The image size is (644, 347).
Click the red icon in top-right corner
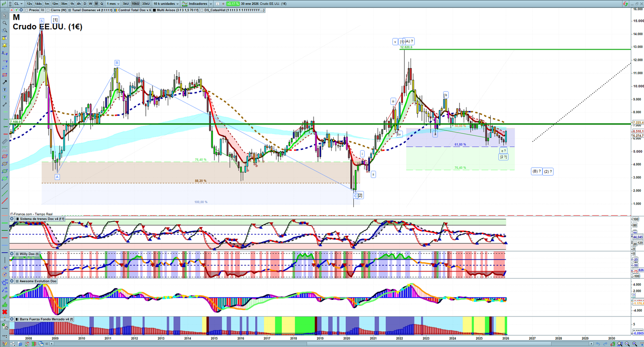click(x=625, y=4)
